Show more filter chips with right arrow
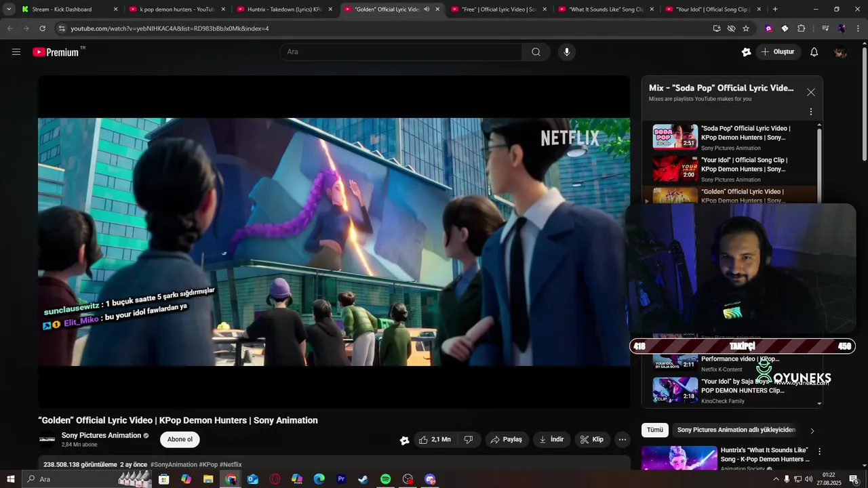868x488 pixels. (812, 430)
